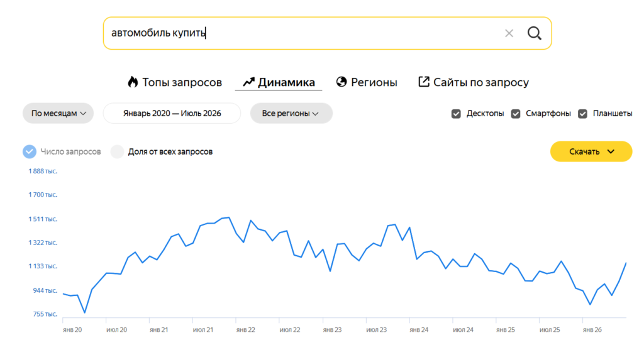644x355 pixels.
Task: Uncheck the Десктопы checkbox
Action: pyautogui.click(x=456, y=114)
